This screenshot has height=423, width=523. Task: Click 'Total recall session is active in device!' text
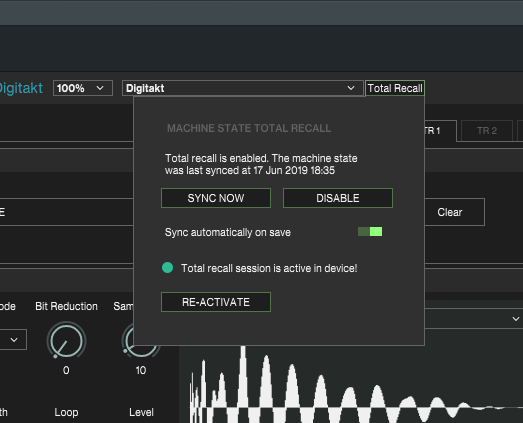coord(269,268)
